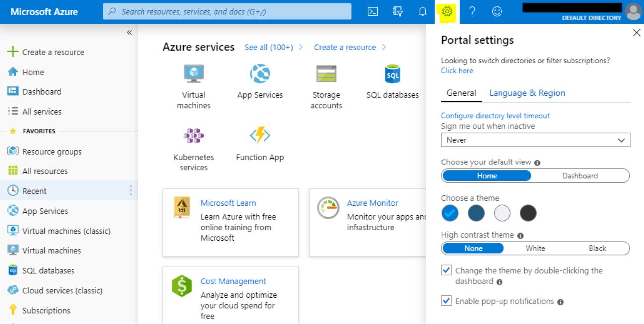Open Sign me out when inactive dropdown
Screen dimensions: 644x324
coord(535,140)
